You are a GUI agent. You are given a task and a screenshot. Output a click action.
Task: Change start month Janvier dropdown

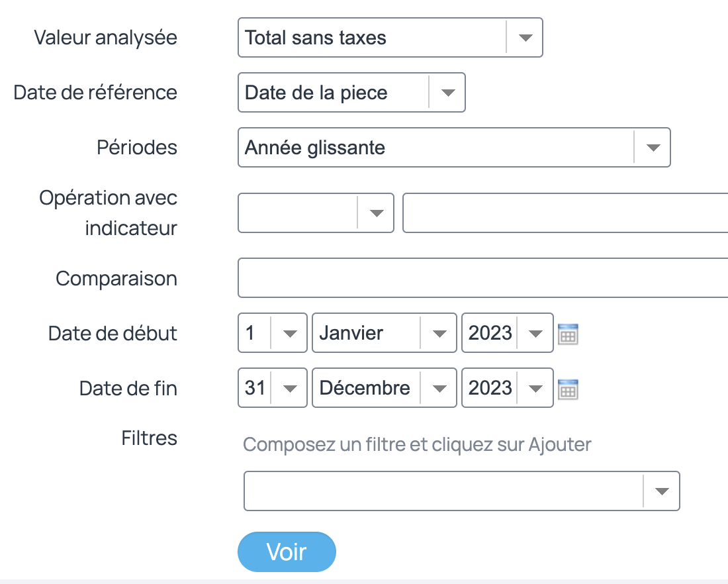click(x=384, y=332)
